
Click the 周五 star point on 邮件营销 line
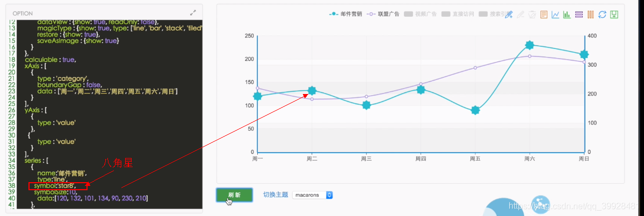click(475, 110)
